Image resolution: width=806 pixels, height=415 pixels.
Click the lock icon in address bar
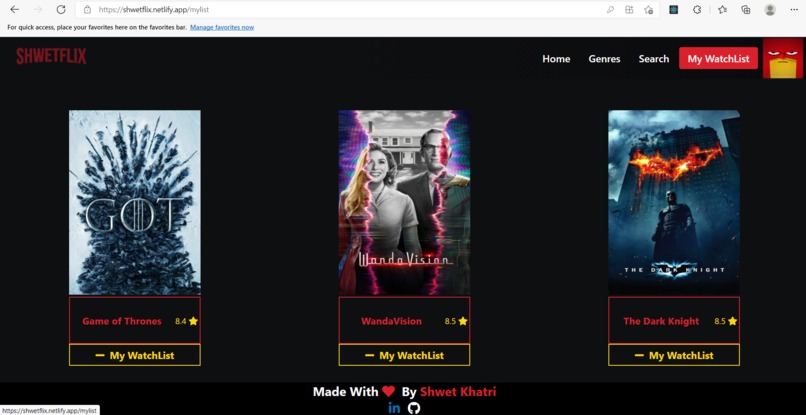pos(87,9)
